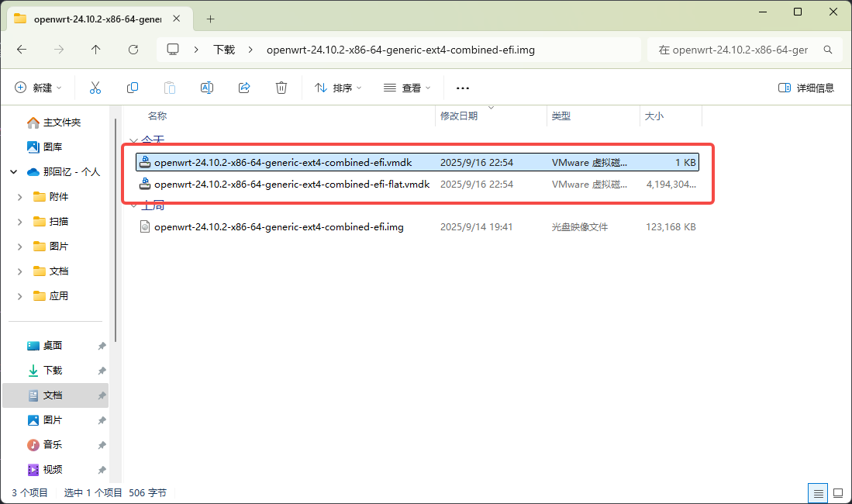Open the 新建 dropdown

point(38,88)
